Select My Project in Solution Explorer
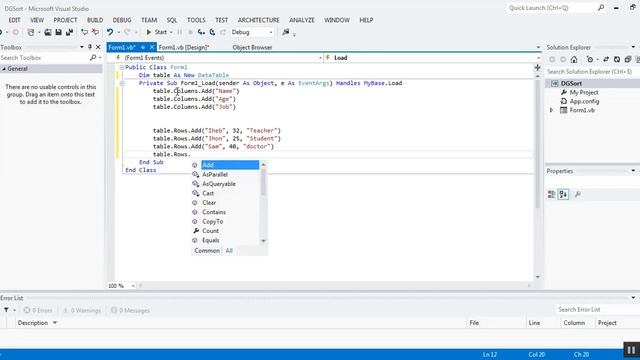The height and width of the screenshot is (360, 640). [584, 92]
